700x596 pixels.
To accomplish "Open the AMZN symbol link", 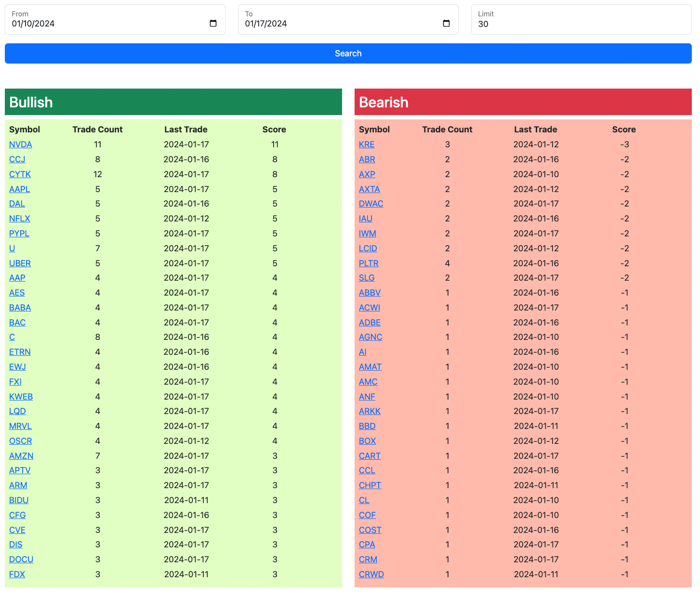I will [x=21, y=456].
